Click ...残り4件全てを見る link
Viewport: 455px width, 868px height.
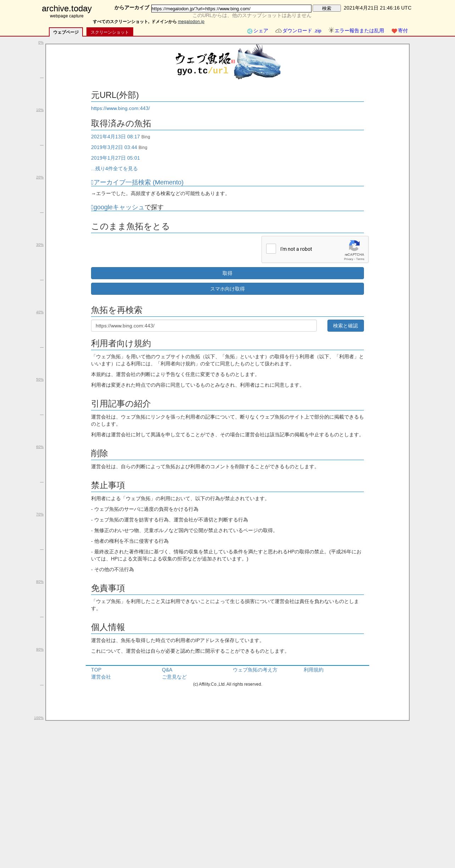pyautogui.click(x=114, y=168)
